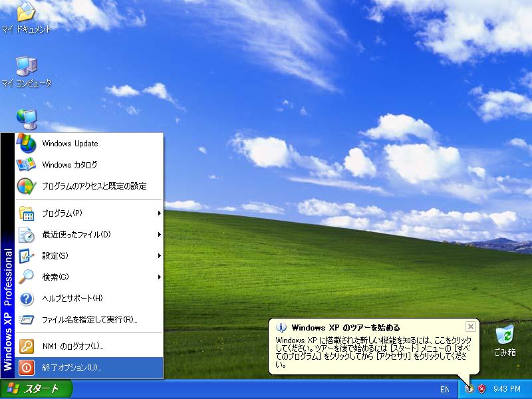Image resolution: width=532 pixels, height=399 pixels.
Task: Click the ファイル名を指定して実行 run icon
Action: pos(26,320)
